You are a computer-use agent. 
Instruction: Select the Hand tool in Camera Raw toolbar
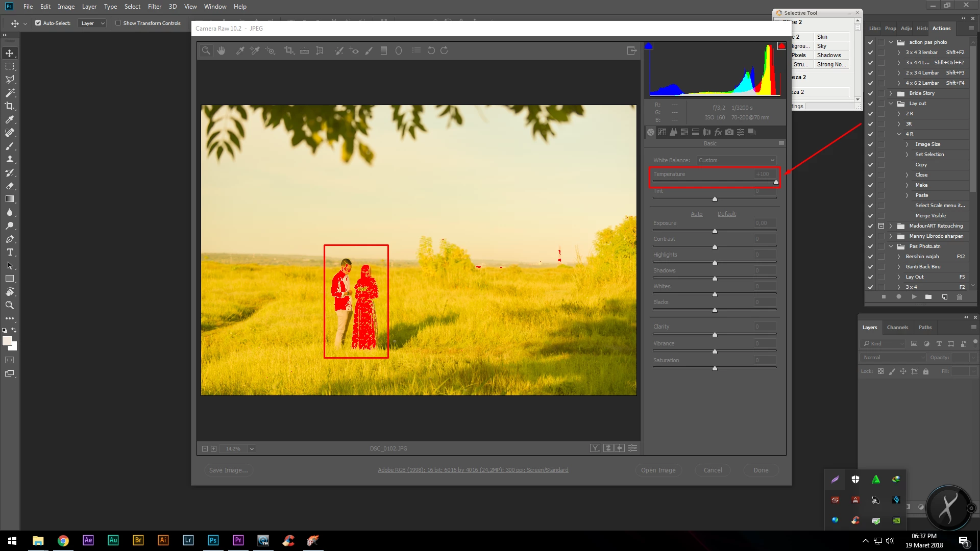[221, 51]
